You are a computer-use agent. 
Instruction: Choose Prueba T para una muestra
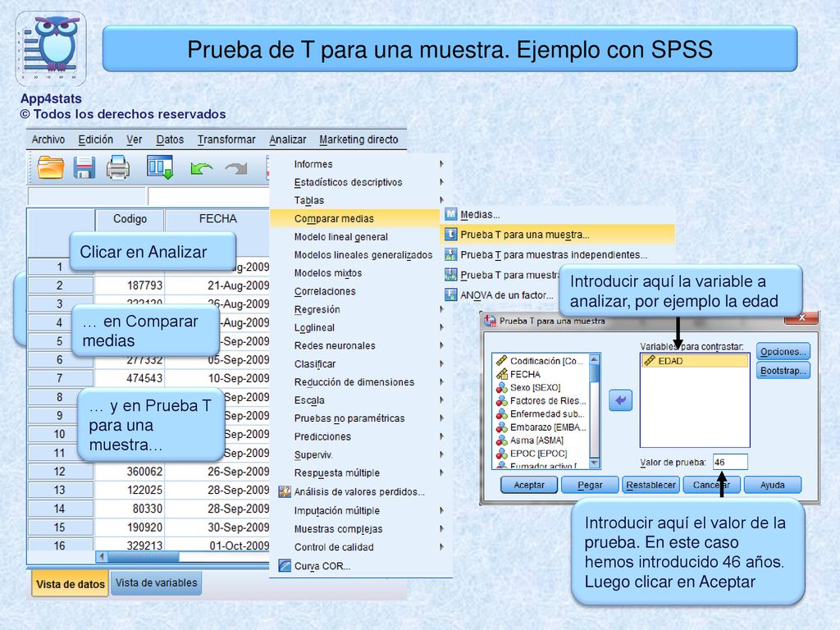(557, 234)
